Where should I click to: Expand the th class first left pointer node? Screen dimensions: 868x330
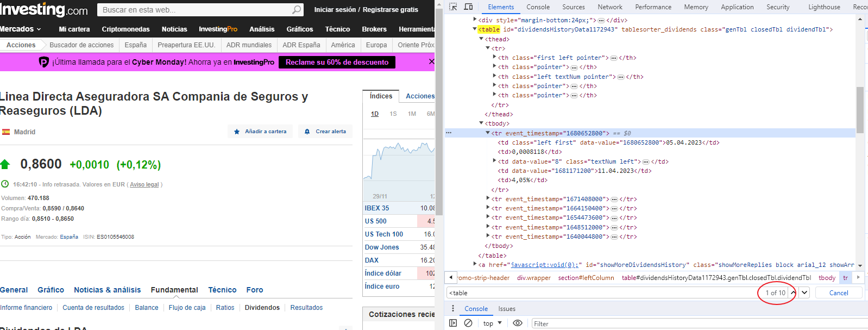click(494, 58)
